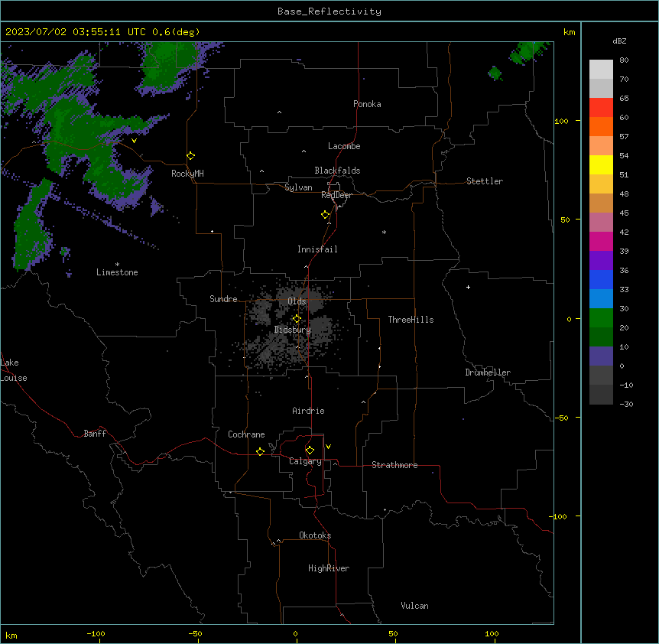The height and width of the screenshot is (644, 659).
Task: Click the Blackfalds label
Action: pyautogui.click(x=337, y=171)
